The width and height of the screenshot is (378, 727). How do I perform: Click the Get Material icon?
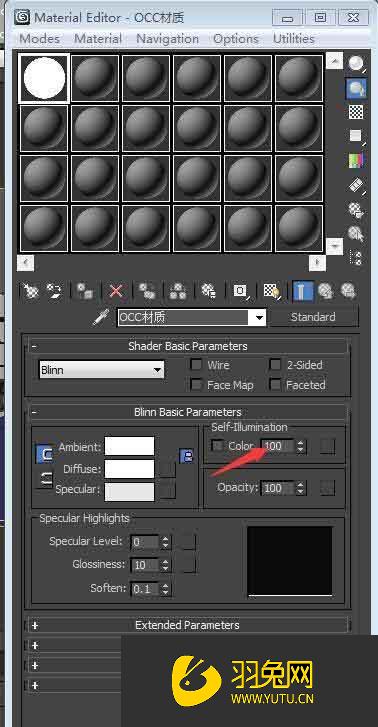click(x=31, y=291)
